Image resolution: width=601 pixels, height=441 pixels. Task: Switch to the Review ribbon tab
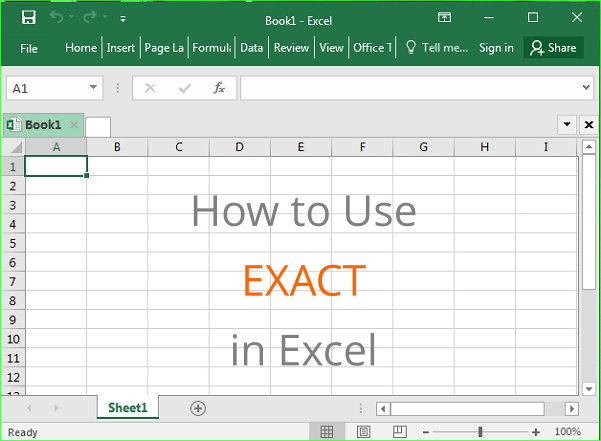(x=291, y=48)
